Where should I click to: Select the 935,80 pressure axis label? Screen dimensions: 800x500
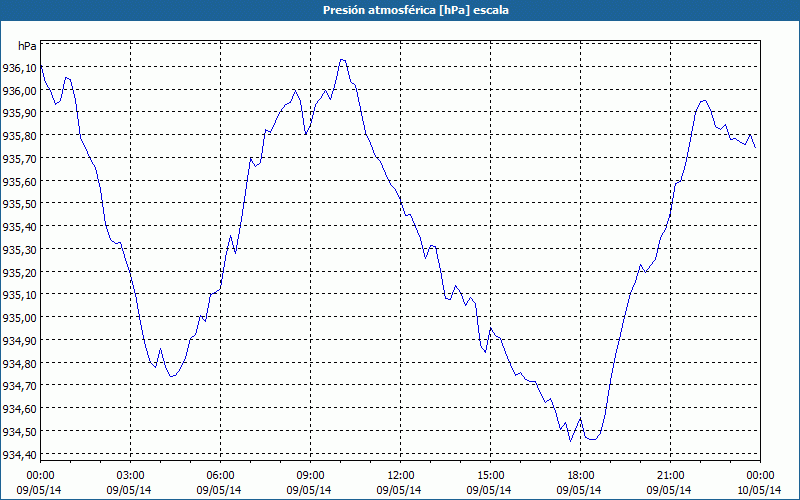point(20,136)
